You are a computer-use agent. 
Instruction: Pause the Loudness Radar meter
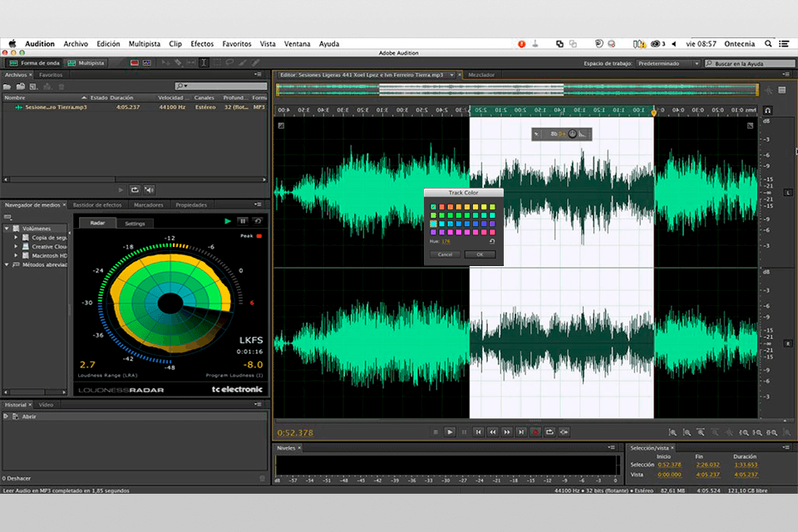click(x=243, y=221)
